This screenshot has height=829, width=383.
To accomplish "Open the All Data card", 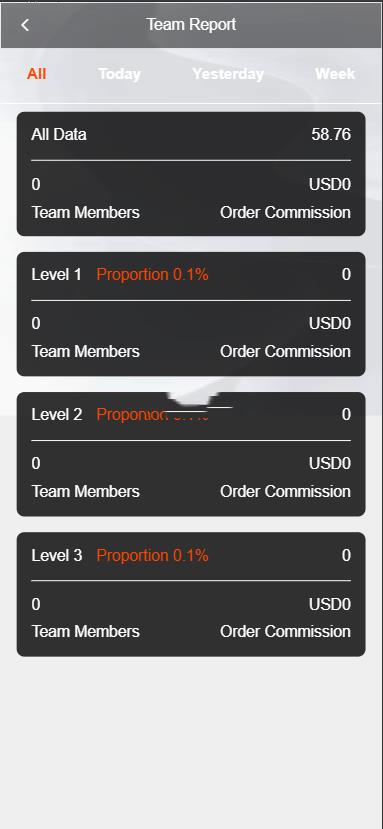I will pos(191,174).
